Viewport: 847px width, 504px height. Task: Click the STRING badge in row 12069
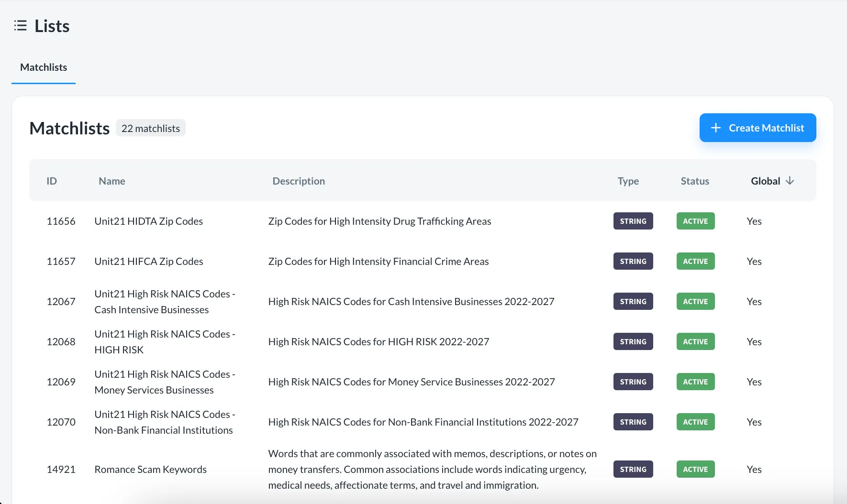pos(633,382)
